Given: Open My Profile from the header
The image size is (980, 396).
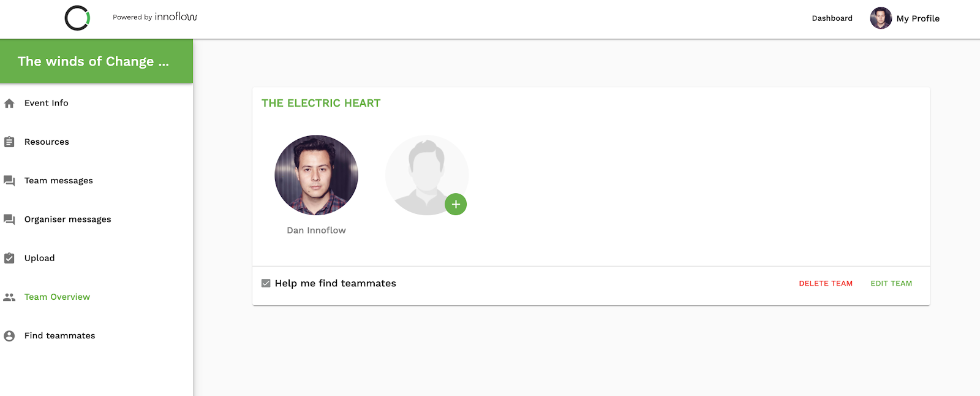Looking at the screenshot, I should coord(917,18).
